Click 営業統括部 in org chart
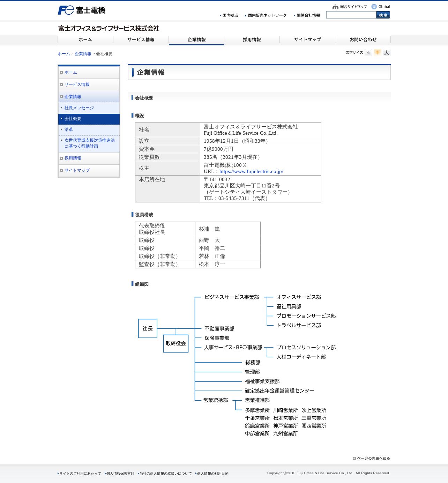448x483 pixels. coord(216,400)
